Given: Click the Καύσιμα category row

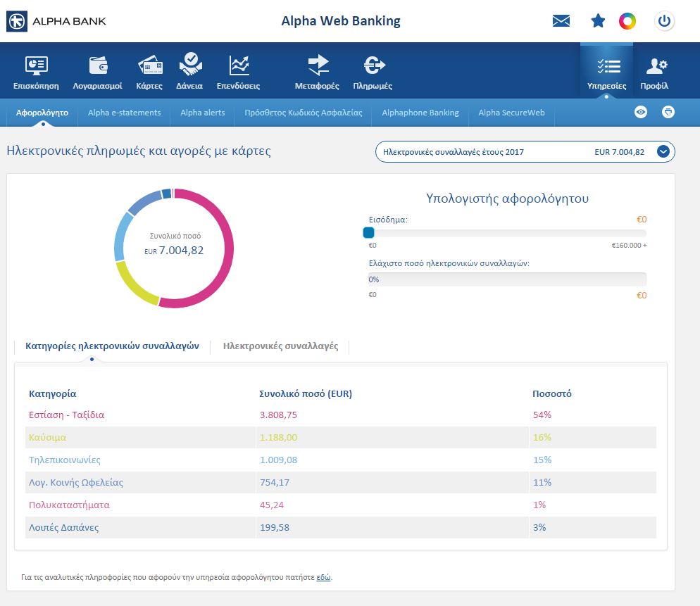Looking at the screenshot, I should 341,437.
